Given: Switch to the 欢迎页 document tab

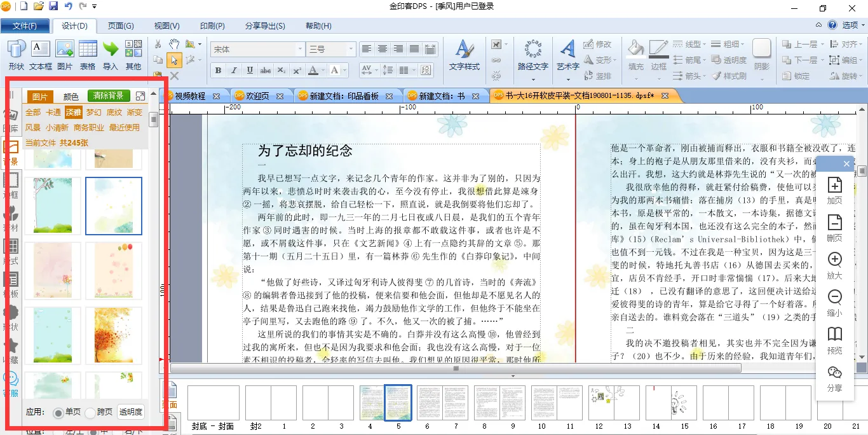Looking at the screenshot, I should (256, 96).
